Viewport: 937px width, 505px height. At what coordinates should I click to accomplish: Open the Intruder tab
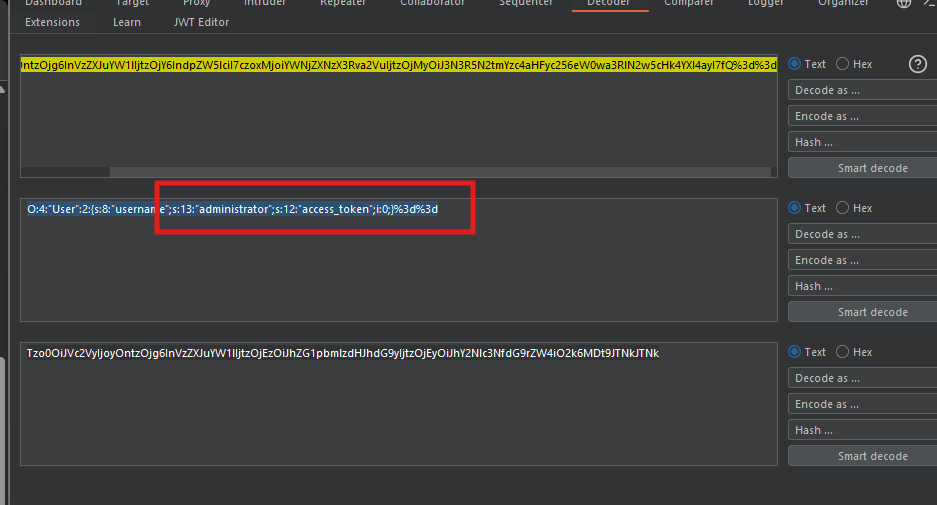click(x=265, y=4)
